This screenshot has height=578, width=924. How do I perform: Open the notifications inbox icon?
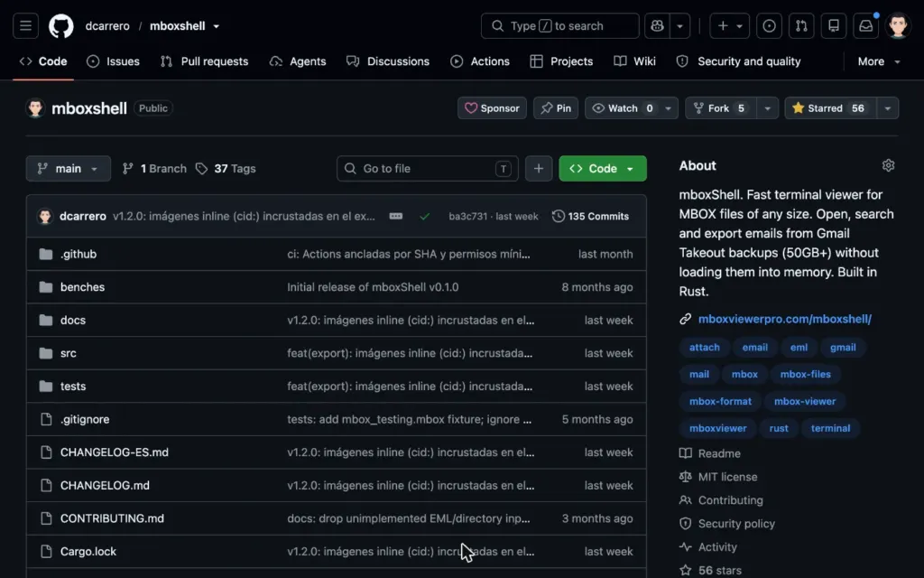pos(865,26)
